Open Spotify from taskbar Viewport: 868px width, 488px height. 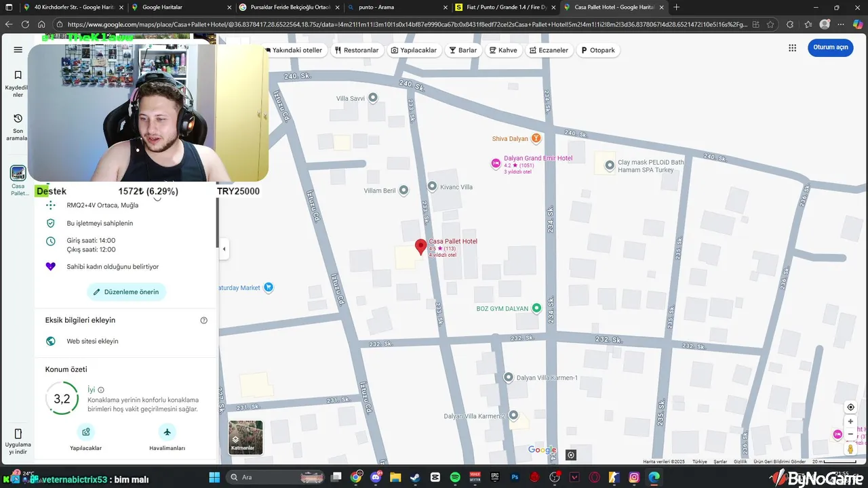tap(455, 477)
